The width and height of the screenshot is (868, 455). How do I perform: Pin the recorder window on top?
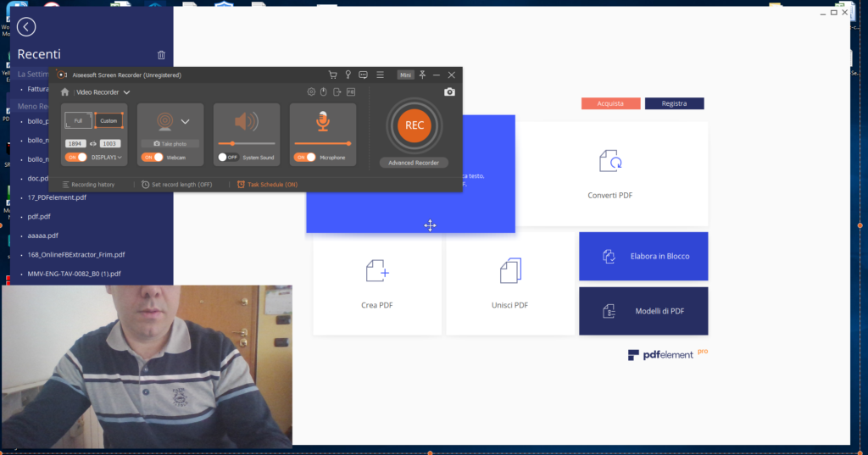click(422, 75)
